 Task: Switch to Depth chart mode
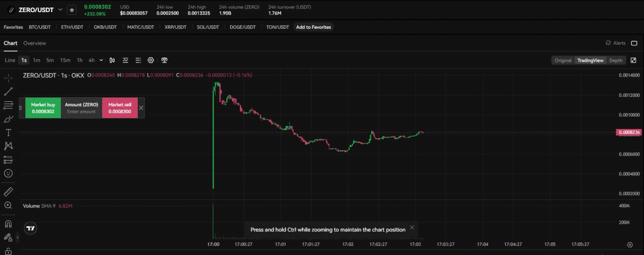616,60
